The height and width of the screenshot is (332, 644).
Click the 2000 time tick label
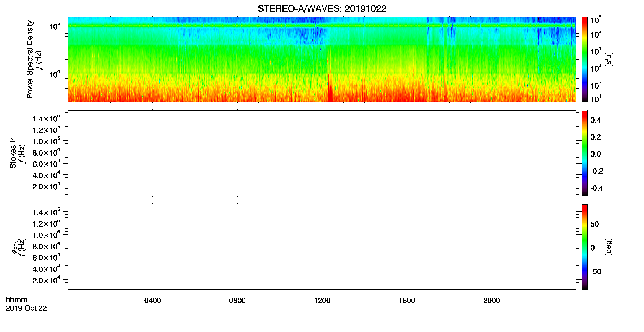(492, 301)
